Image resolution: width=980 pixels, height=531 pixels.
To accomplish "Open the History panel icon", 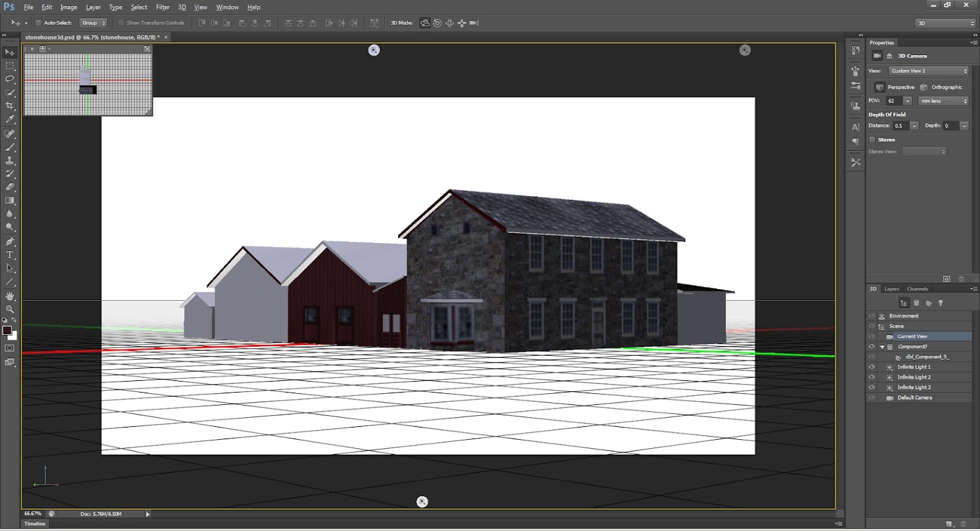I will (x=856, y=50).
